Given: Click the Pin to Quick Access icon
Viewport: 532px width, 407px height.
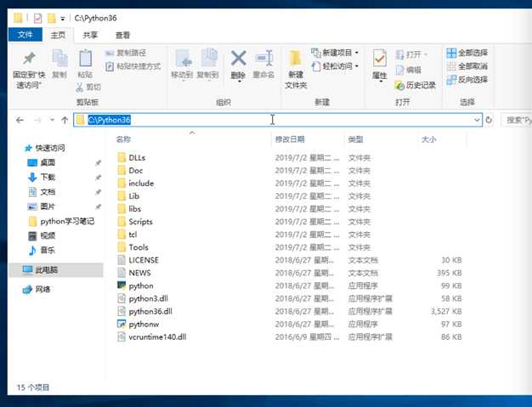Looking at the screenshot, I should (29, 59).
